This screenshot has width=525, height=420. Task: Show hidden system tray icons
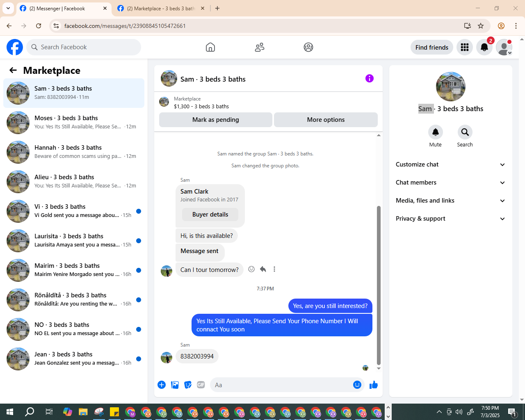[x=439, y=412]
